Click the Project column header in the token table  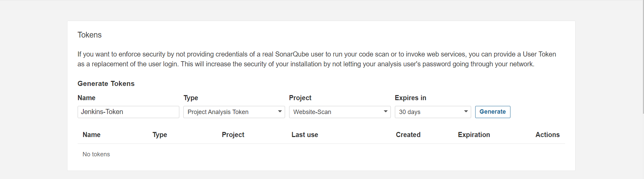233,135
